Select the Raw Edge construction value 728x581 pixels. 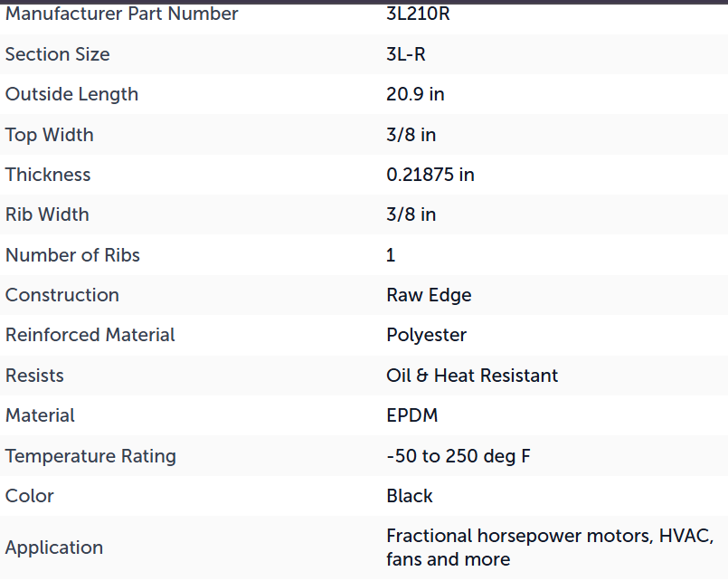pyautogui.click(x=429, y=295)
